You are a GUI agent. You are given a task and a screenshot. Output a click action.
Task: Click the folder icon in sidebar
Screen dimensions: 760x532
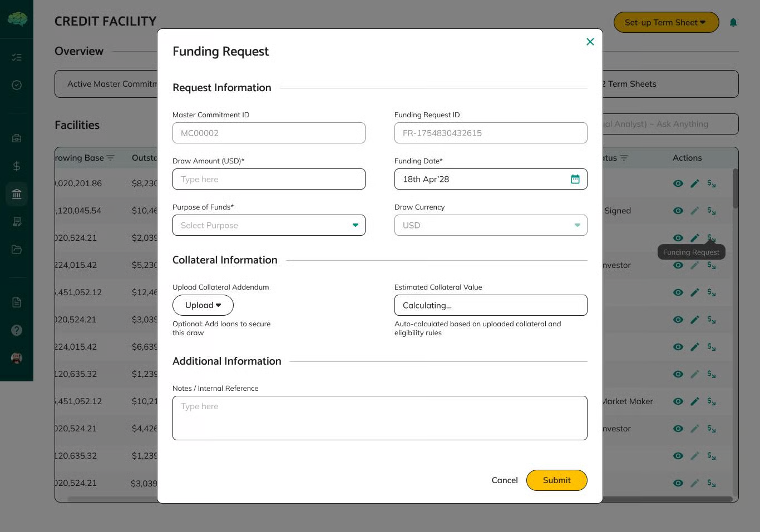pos(17,250)
